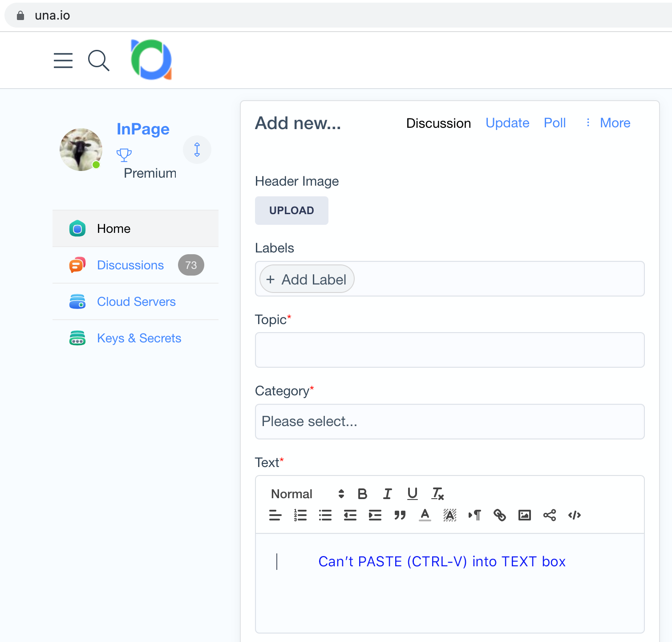This screenshot has height=642, width=672.
Task: Open the hamburger menu
Action: (x=63, y=61)
